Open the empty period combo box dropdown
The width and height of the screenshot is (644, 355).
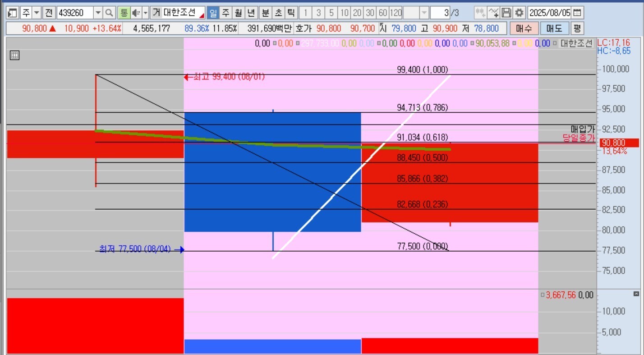424,13
